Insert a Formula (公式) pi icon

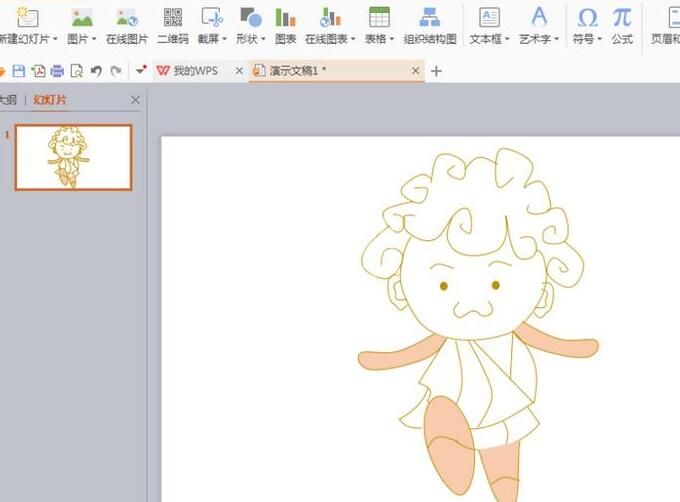click(x=622, y=18)
